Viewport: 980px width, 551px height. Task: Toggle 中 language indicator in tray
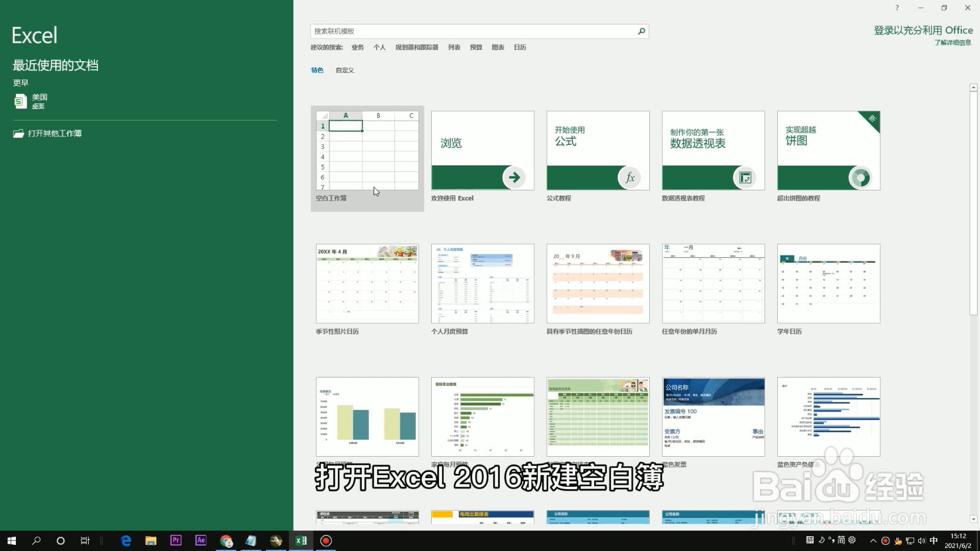[933, 541]
